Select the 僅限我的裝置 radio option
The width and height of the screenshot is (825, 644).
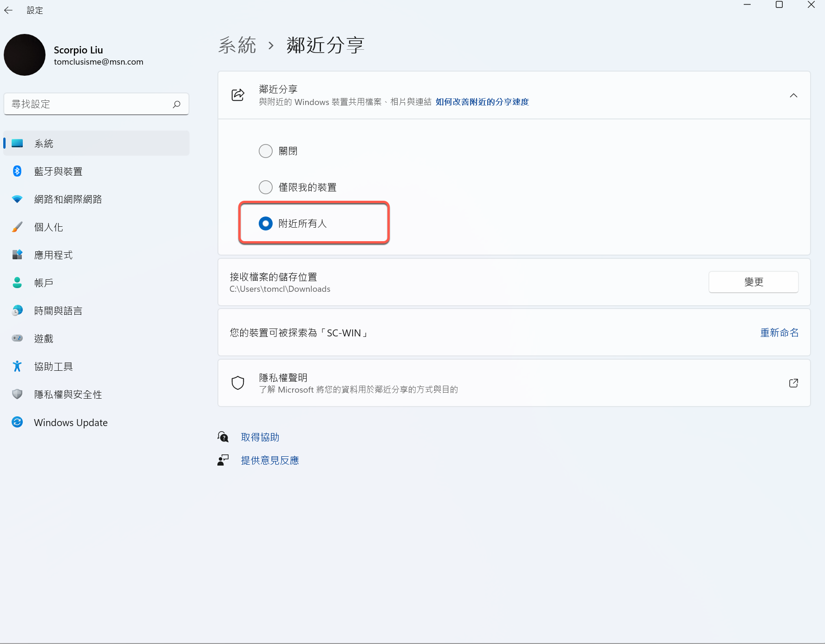click(x=266, y=187)
